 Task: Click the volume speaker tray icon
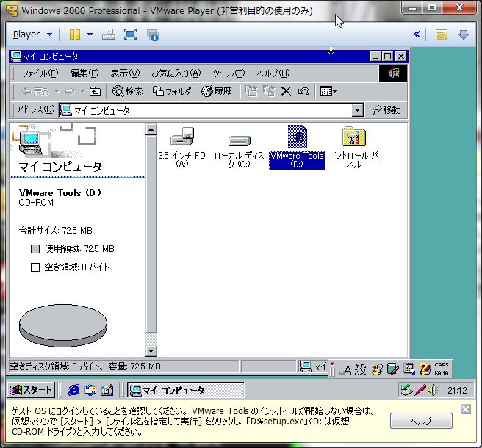pos(433,390)
